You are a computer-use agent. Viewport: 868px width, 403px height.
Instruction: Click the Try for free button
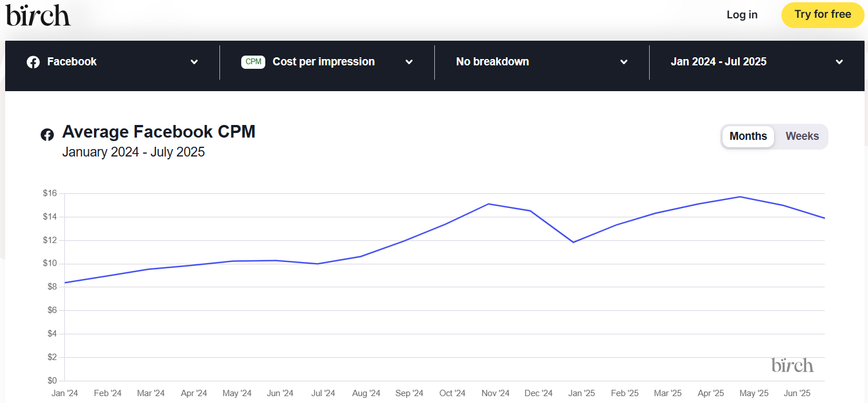[823, 15]
